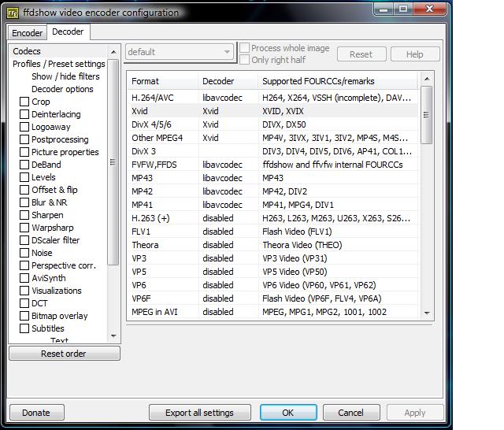Change disabled decoder for H.263 (+)
The width and height of the screenshot is (504, 430).
tap(228, 218)
